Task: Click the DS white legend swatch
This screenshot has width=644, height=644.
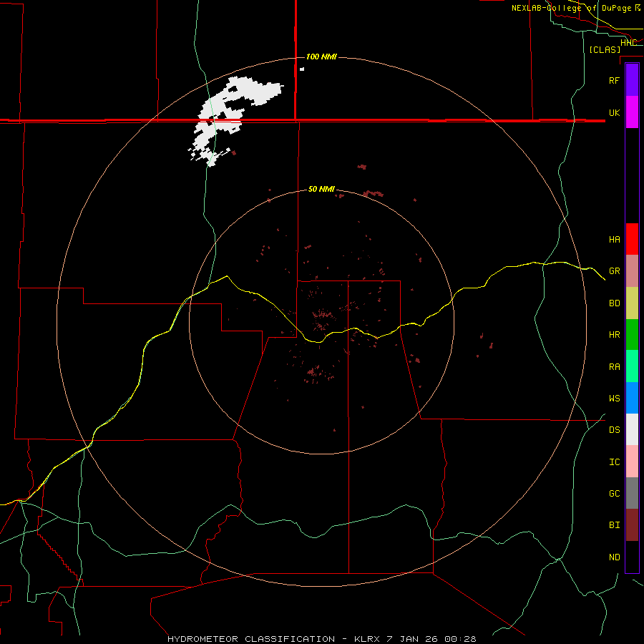Action: (632, 429)
